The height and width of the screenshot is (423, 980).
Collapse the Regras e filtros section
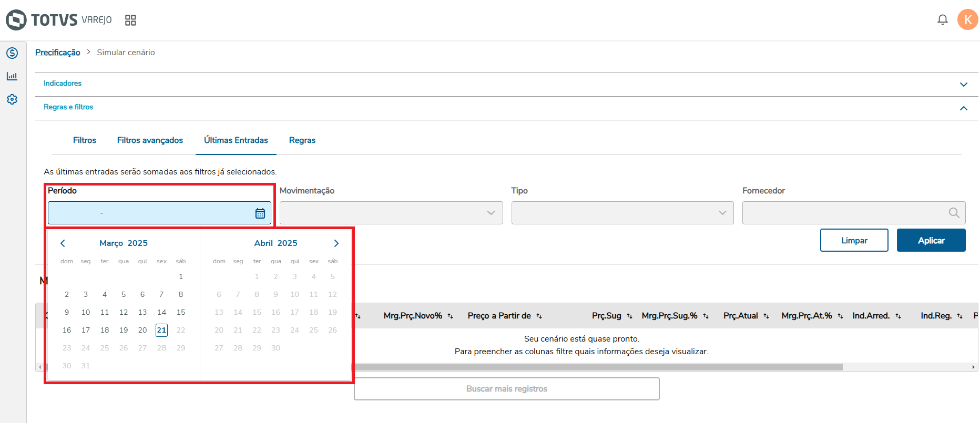(x=963, y=108)
